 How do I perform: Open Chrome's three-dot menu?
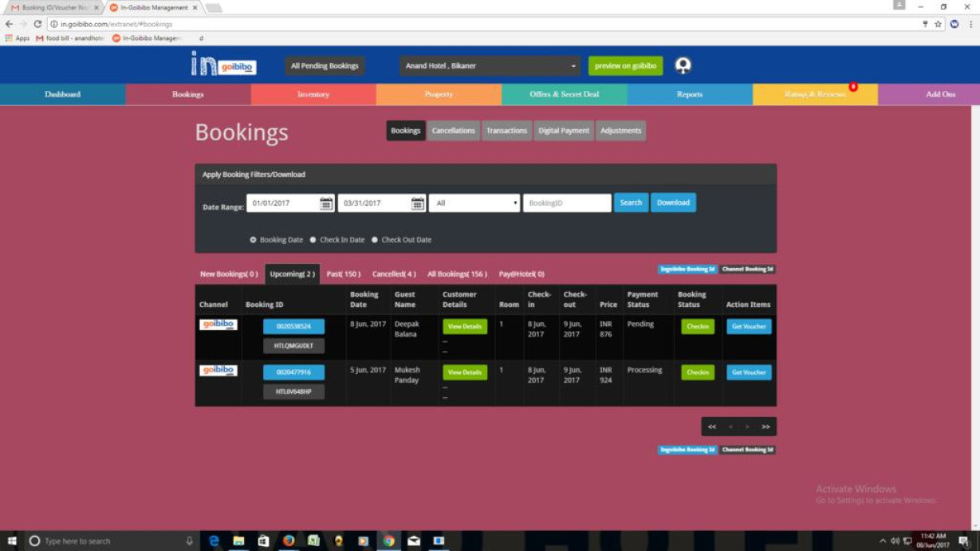(970, 24)
